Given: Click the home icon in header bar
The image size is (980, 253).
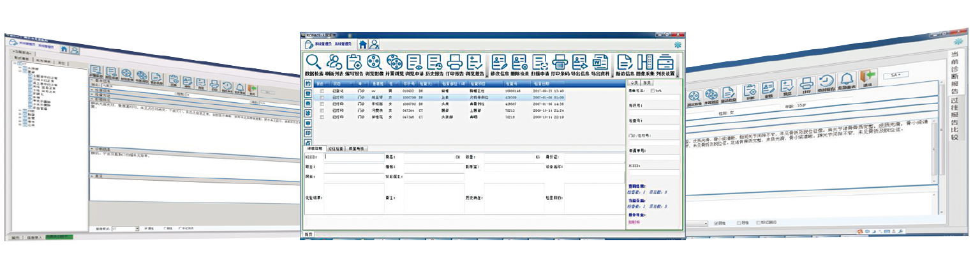Looking at the screenshot, I should 362,44.
